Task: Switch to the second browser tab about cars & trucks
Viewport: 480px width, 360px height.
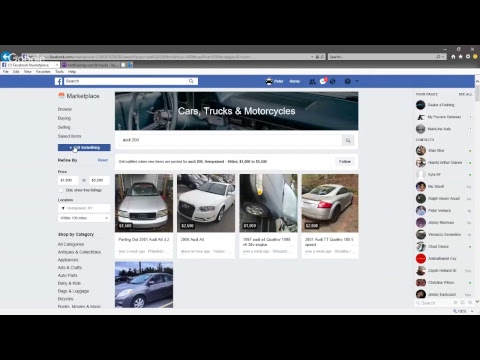Action: 90,65
